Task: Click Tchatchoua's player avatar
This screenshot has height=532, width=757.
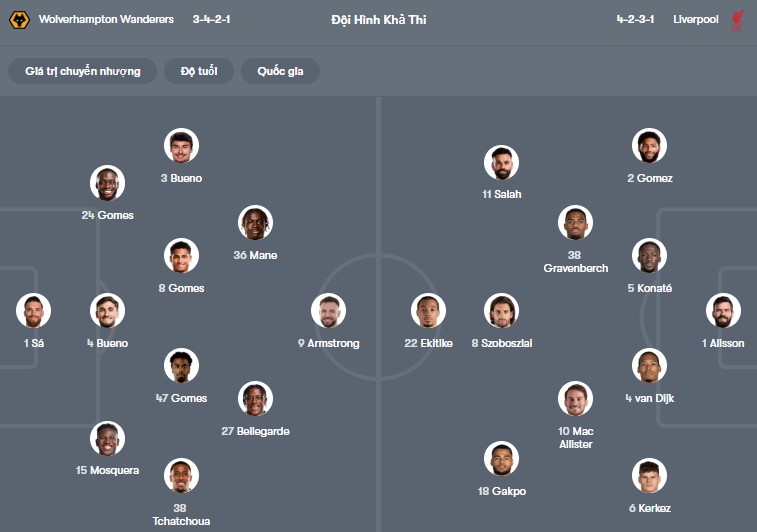Action: pos(181,476)
